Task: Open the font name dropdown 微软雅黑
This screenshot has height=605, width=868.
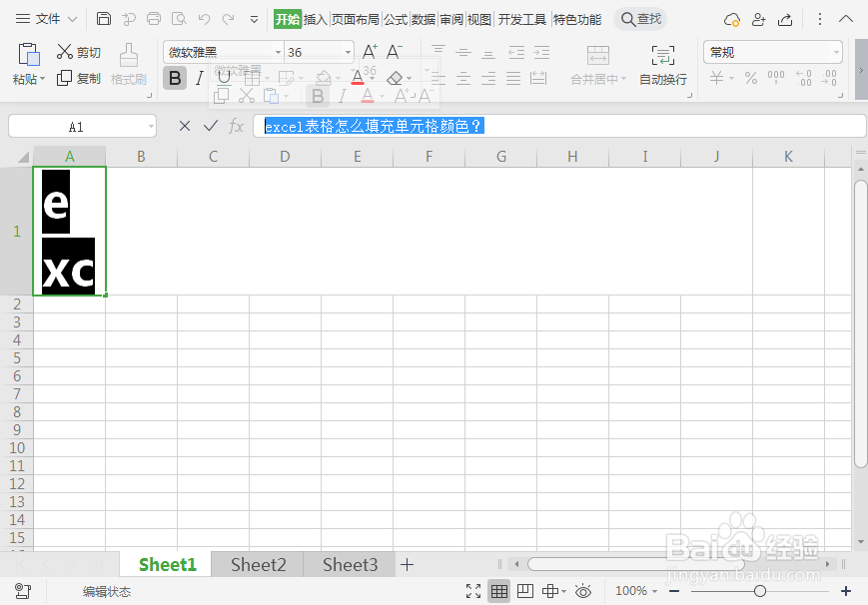Action: point(278,52)
